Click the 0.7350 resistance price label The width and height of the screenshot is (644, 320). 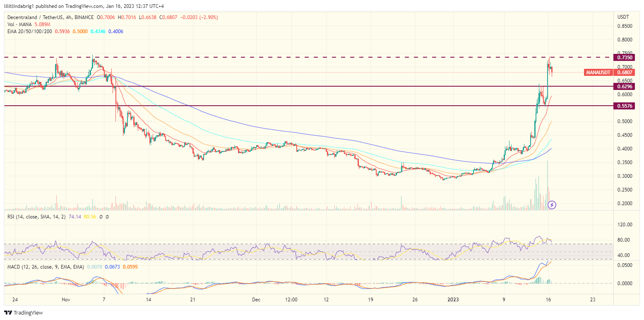(x=625, y=58)
